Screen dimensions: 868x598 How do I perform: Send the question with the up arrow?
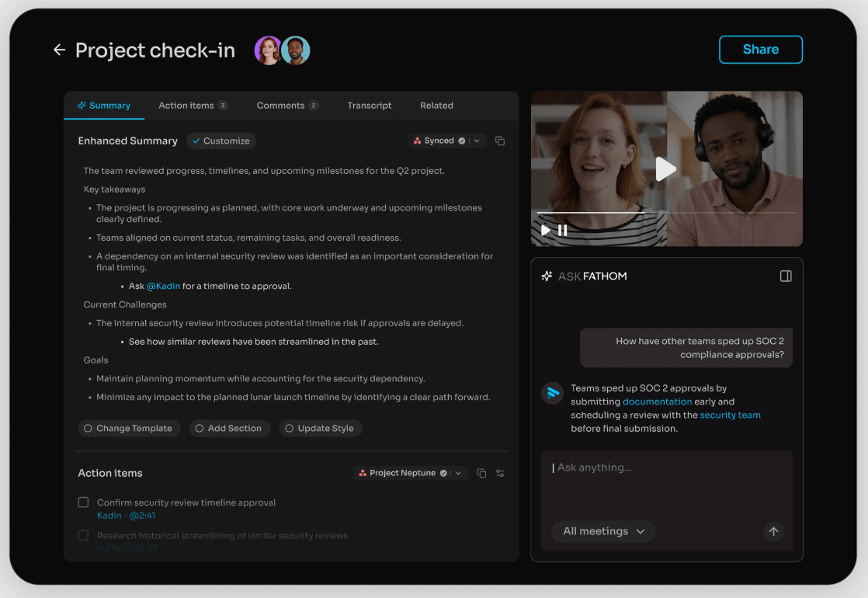773,531
